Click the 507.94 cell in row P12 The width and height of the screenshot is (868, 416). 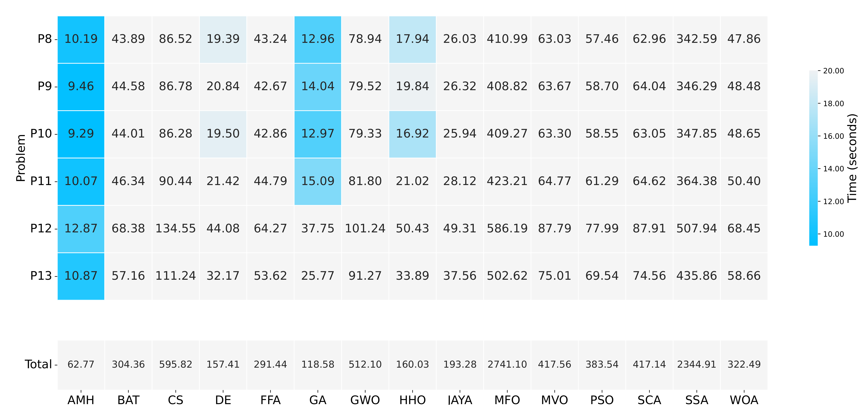(696, 228)
